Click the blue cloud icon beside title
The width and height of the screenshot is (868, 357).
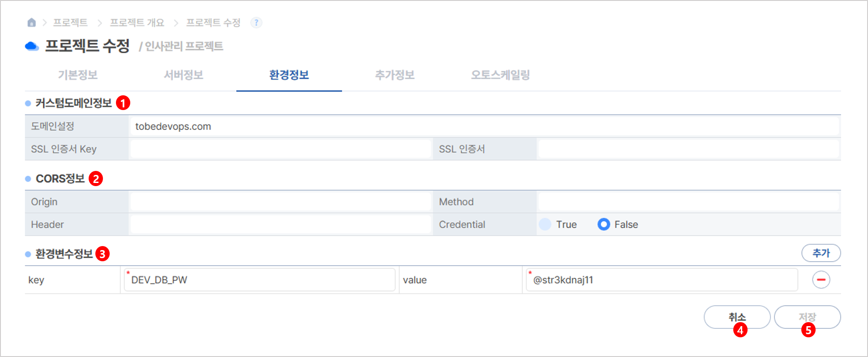[32, 46]
